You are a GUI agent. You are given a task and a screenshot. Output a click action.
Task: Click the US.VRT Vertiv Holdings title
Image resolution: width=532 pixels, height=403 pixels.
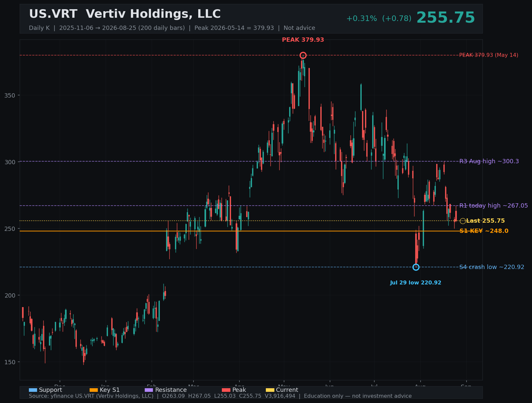[125, 14]
